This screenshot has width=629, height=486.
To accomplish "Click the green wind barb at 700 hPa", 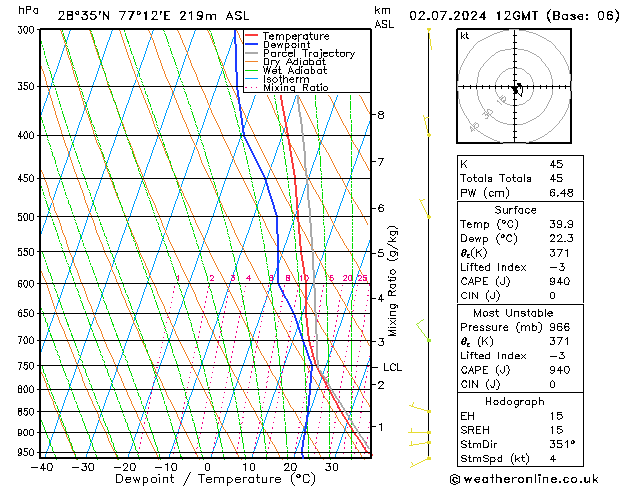I will click(x=423, y=330).
